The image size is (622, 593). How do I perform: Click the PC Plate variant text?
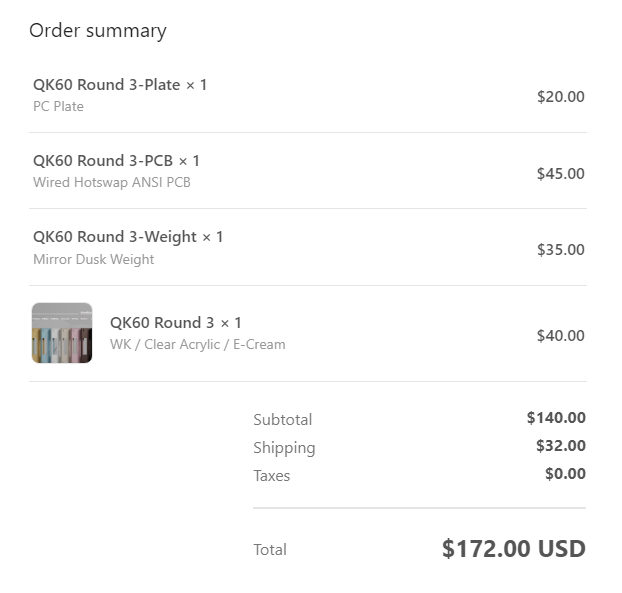pyautogui.click(x=58, y=107)
